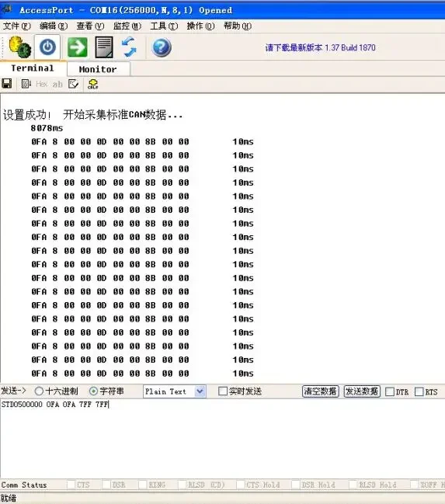This screenshot has height=504, width=445.
Task: Switch to the Monitor tab
Action: [x=98, y=69]
